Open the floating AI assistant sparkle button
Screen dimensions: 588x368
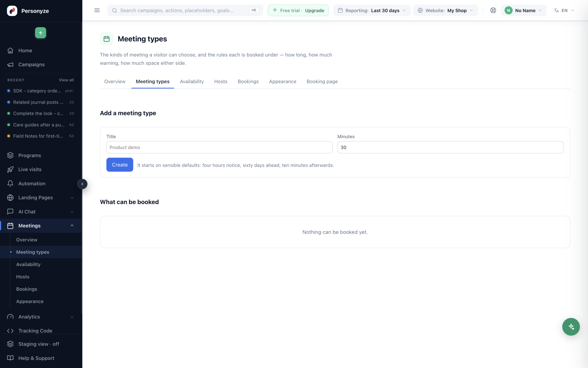(x=571, y=327)
